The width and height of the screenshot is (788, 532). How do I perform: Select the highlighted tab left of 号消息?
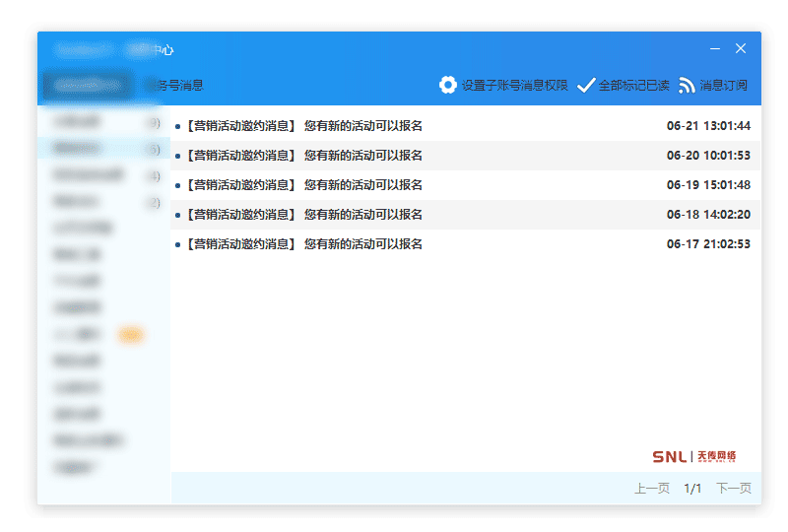coord(89,86)
